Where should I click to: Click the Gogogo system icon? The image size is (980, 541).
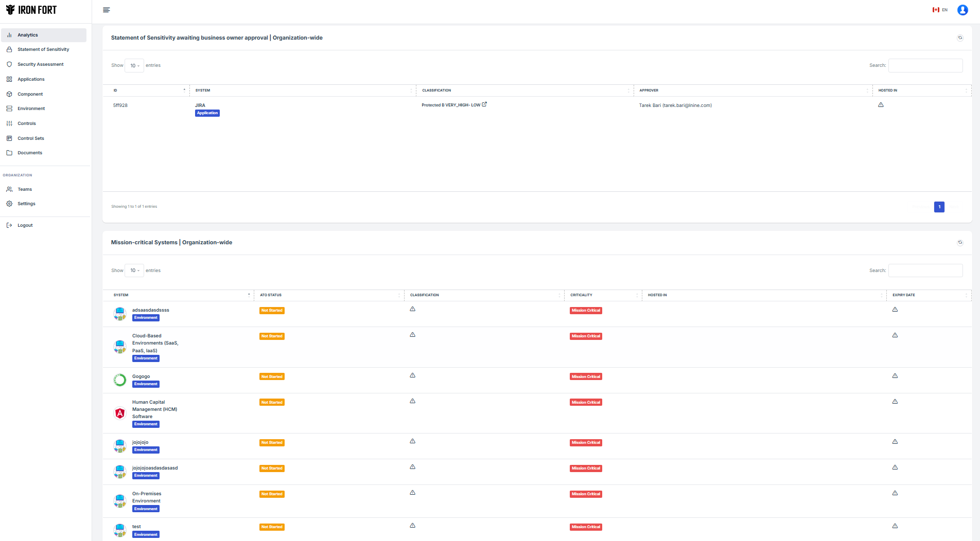tap(119, 380)
